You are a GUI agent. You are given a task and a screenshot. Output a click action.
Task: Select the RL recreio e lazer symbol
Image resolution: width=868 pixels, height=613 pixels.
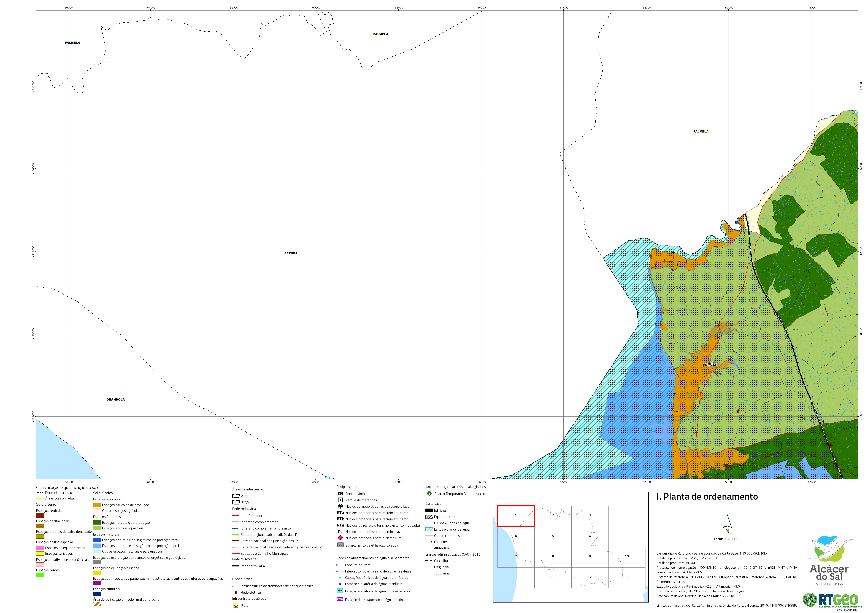pos(340,532)
